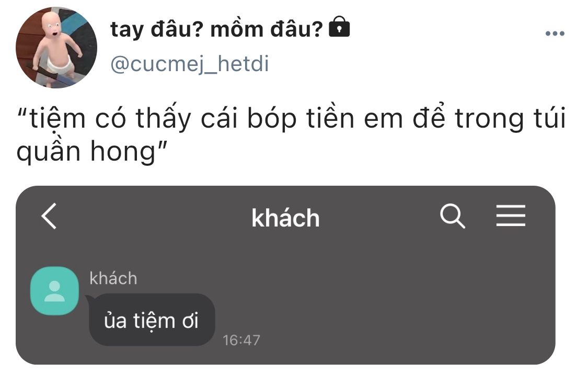
Task: Open the @cucmej_hetdi profile handle
Action: (x=189, y=64)
